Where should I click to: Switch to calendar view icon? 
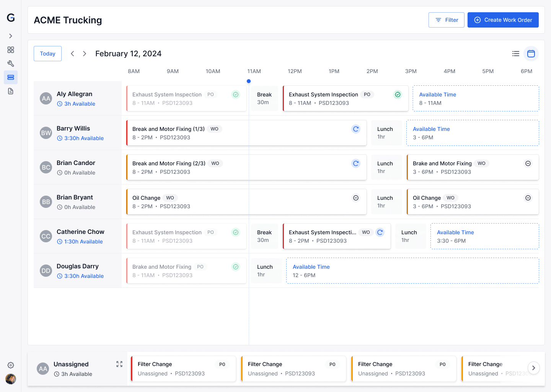531,54
